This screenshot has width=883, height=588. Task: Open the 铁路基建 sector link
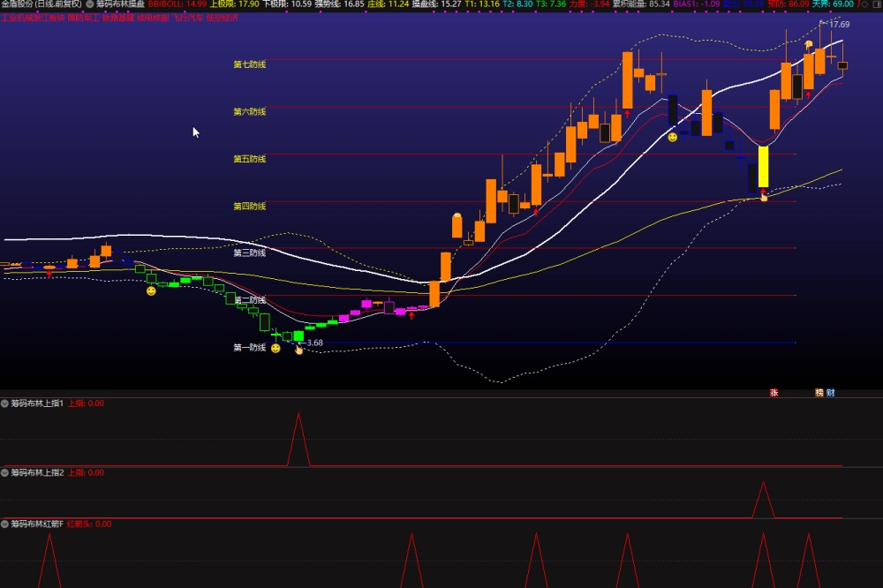[x=117, y=18]
